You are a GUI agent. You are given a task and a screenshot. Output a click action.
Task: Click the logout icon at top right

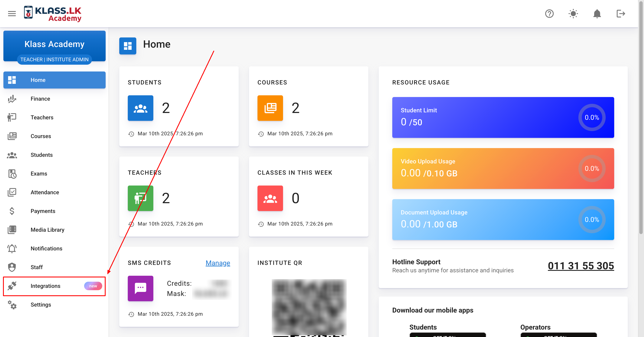(621, 13)
